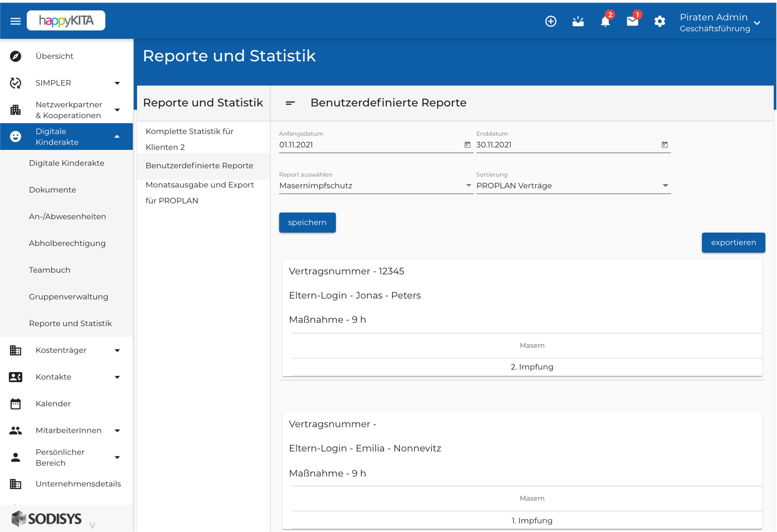Open Dokumente in sidebar

(53, 190)
